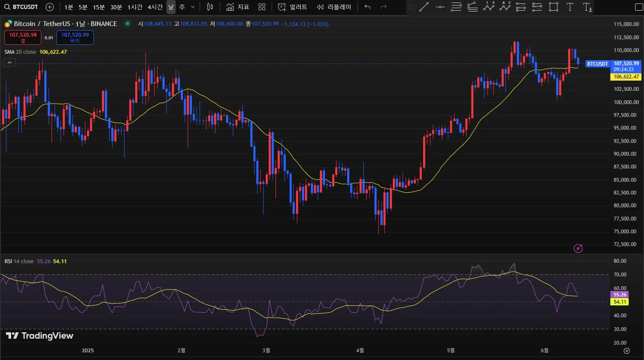
Task: Undo the last chart action
Action: click(x=367, y=7)
